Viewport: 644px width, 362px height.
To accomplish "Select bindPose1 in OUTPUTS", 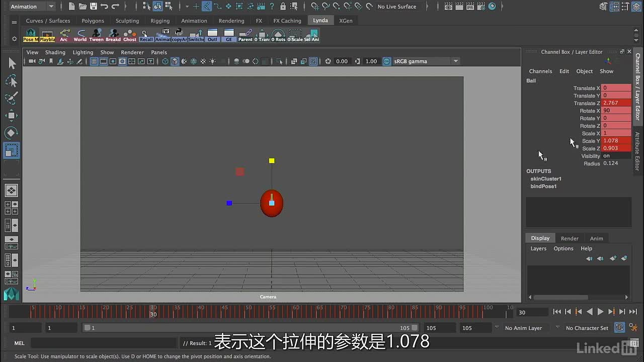I will [543, 187].
